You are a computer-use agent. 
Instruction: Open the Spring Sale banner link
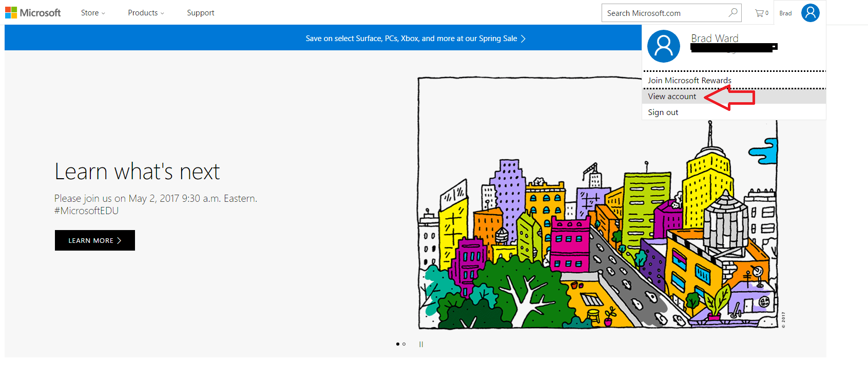(415, 39)
